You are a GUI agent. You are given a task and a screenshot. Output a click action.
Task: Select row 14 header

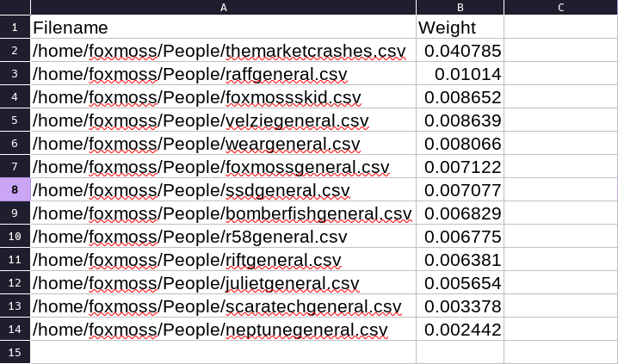click(15, 330)
